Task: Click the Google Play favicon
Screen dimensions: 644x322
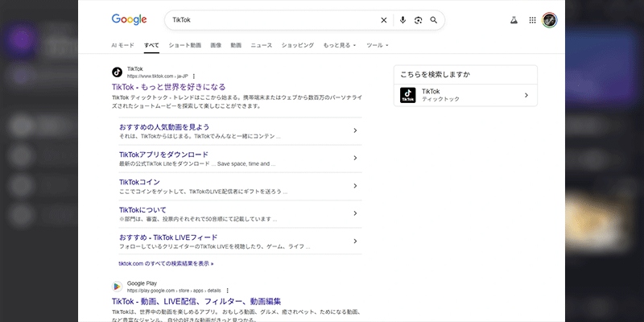Action: [x=117, y=287]
